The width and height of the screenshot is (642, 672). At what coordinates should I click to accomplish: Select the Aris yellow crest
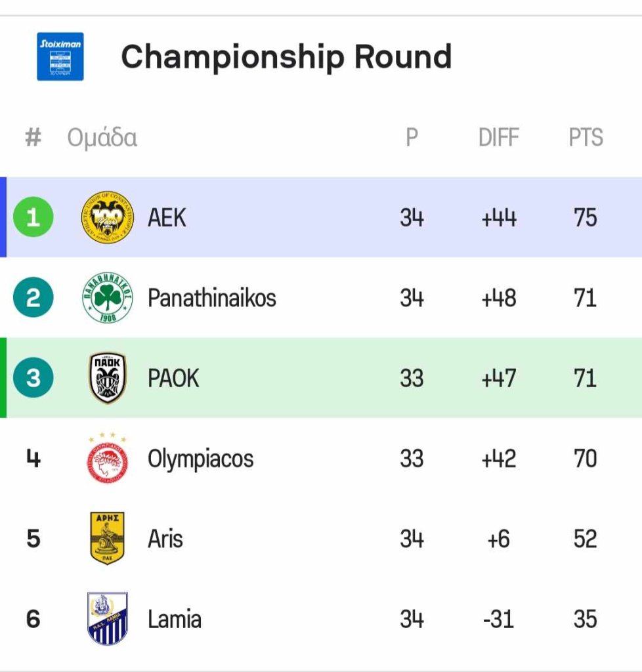point(107,538)
